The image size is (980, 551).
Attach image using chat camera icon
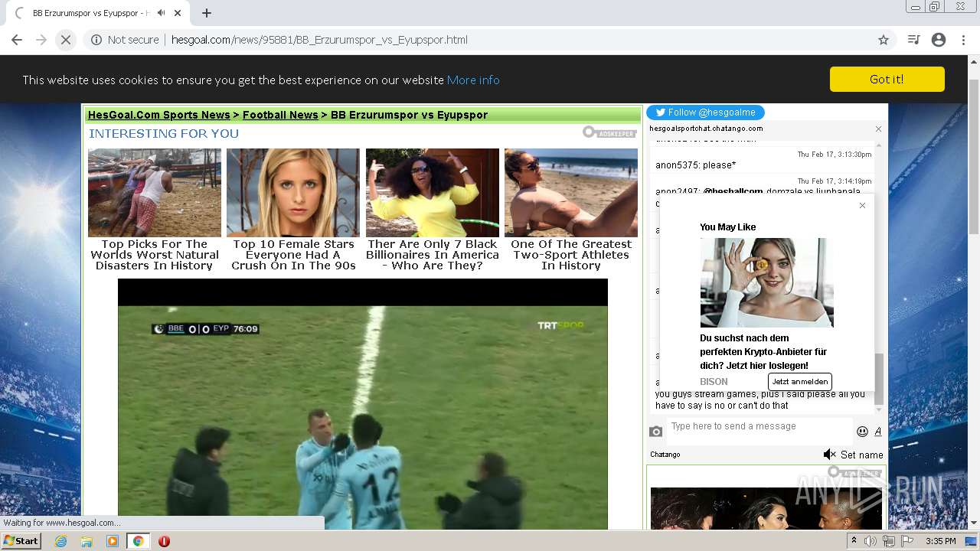tap(656, 432)
